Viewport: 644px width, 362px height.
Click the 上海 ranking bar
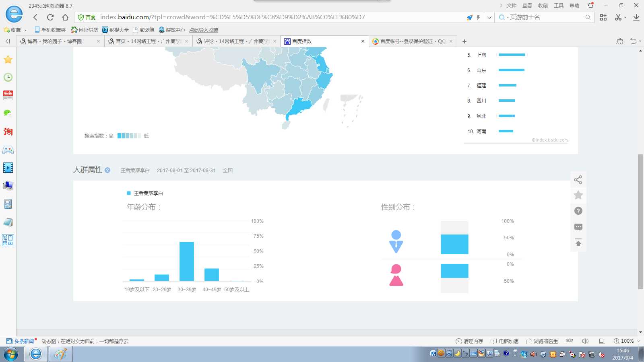(512, 55)
